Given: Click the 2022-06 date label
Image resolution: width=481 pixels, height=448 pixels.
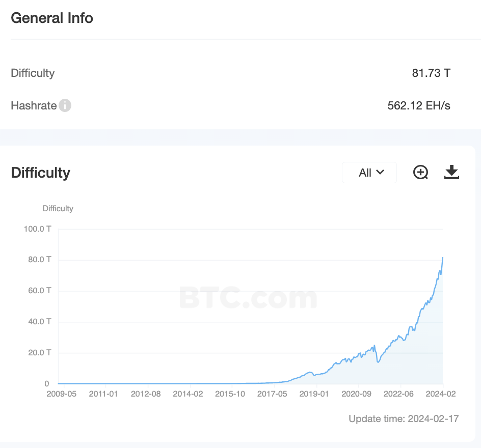Looking at the screenshot, I should tap(398, 394).
